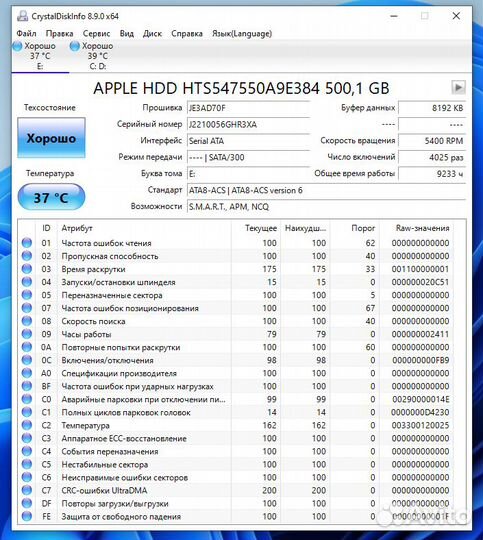
Task: Select Неисправимые ошибки секторов attribute text
Action: pos(124,478)
